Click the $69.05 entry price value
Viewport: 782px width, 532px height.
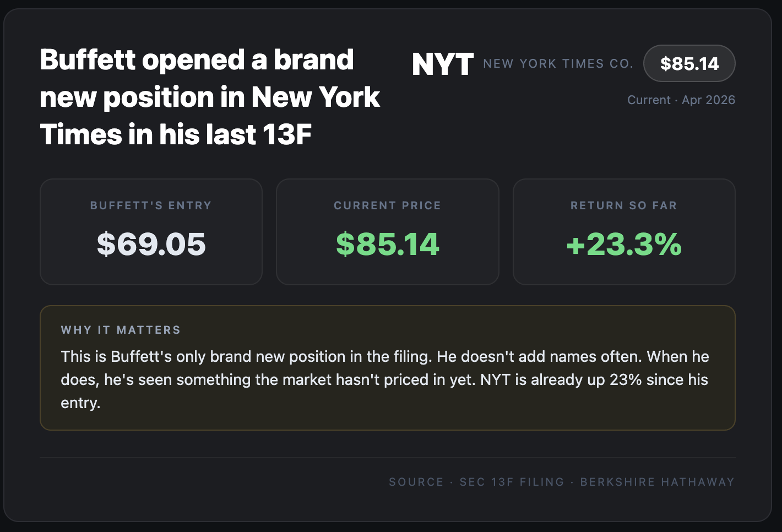pos(151,244)
